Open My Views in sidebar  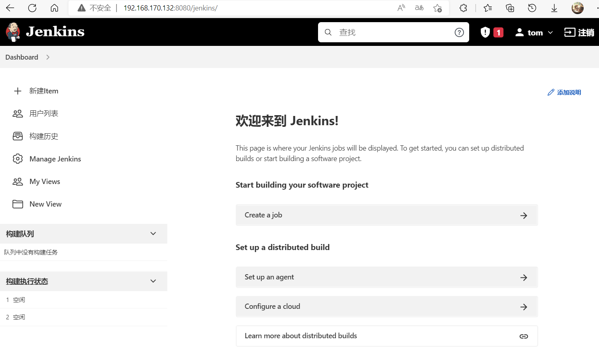pyautogui.click(x=45, y=182)
